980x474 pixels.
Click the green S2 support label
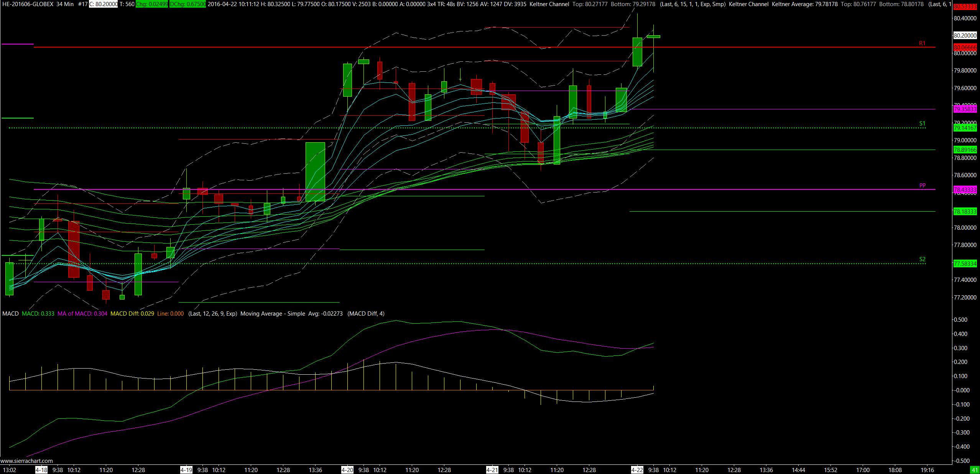click(x=922, y=259)
